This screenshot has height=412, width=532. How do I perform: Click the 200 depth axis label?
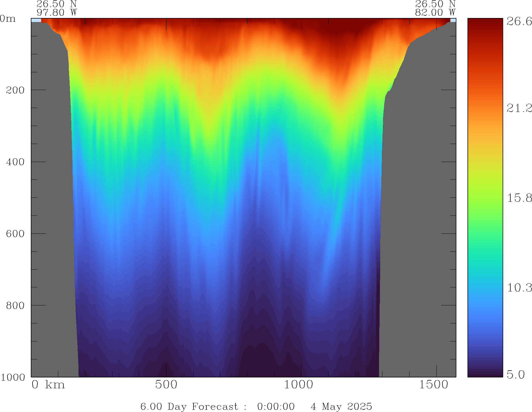coord(15,90)
